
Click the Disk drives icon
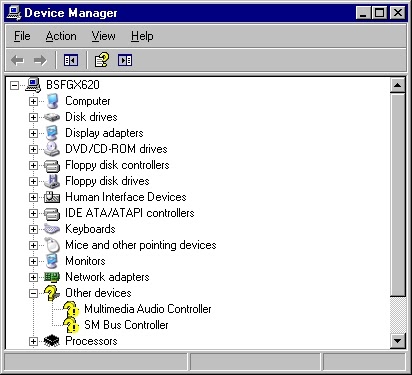(52, 117)
